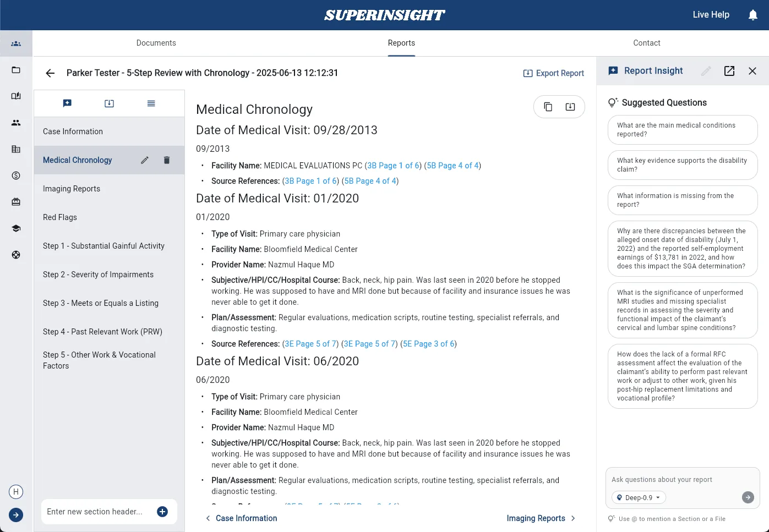Go back using the Case Information chevron
The image size is (769, 532).
(x=208, y=518)
